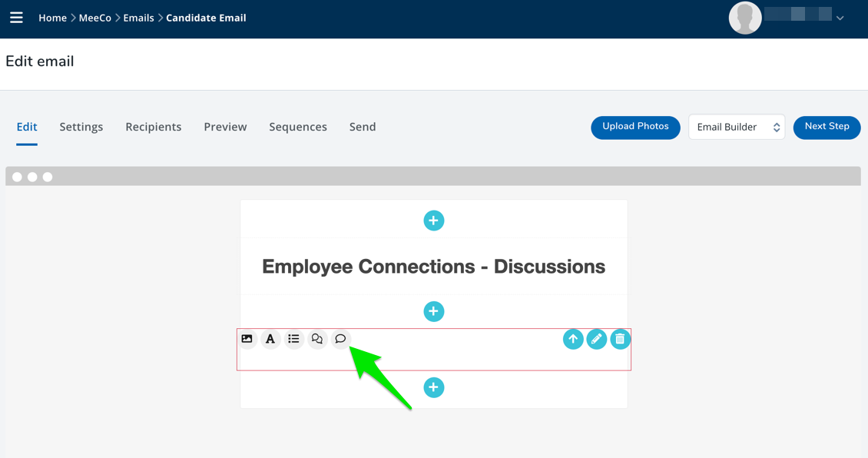
Task: Click the double chat bubbles icon
Action: tap(317, 339)
